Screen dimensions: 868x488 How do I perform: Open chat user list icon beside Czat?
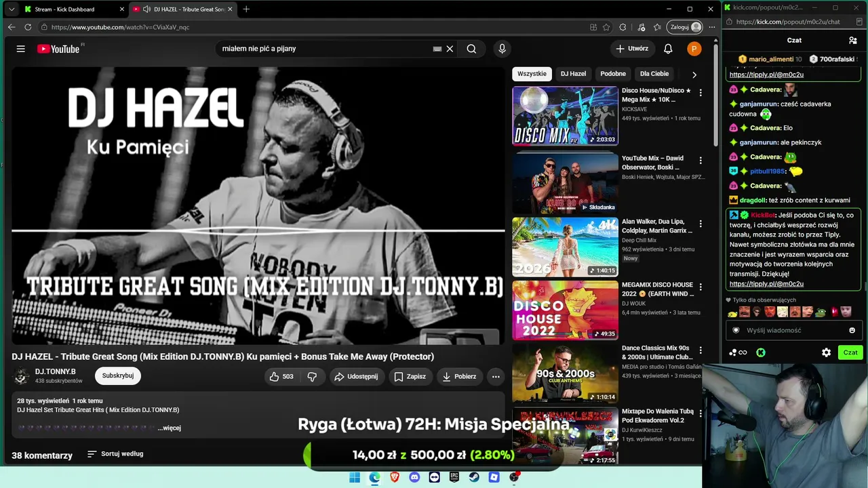click(853, 41)
